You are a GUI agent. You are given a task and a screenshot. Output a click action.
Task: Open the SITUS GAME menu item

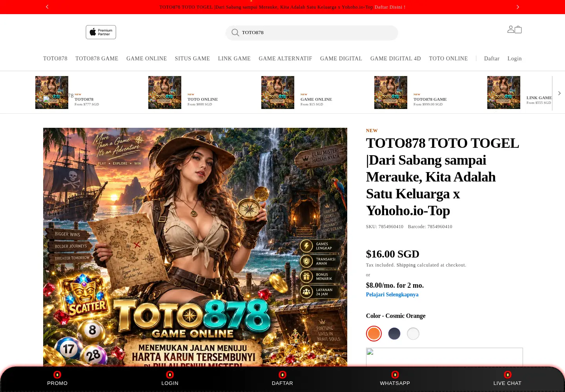(192, 58)
